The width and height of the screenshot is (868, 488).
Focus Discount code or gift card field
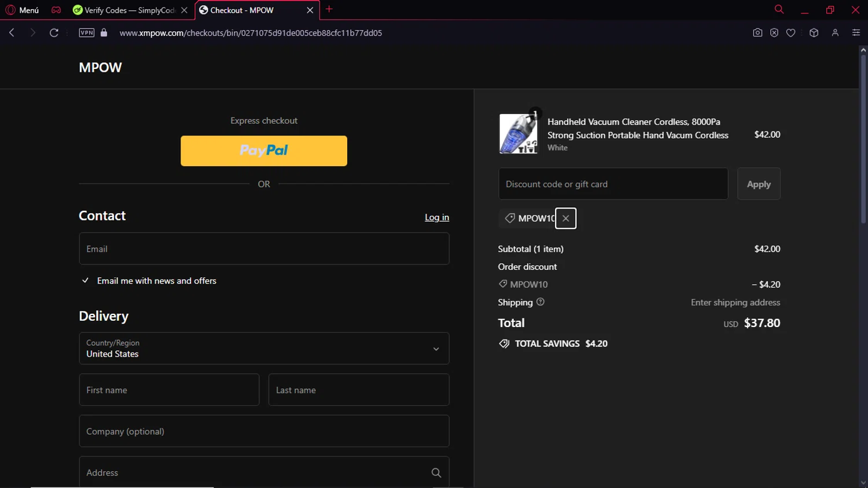click(x=613, y=184)
